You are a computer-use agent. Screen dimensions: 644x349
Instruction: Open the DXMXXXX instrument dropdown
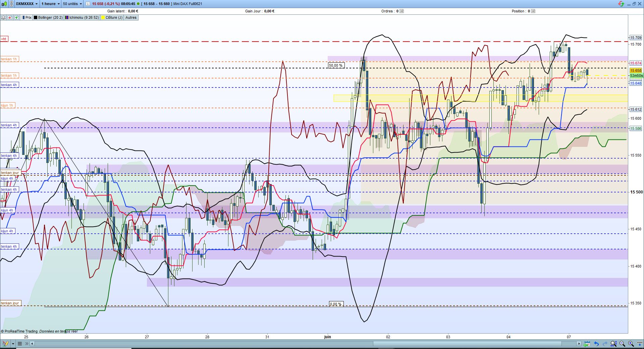click(x=27, y=4)
